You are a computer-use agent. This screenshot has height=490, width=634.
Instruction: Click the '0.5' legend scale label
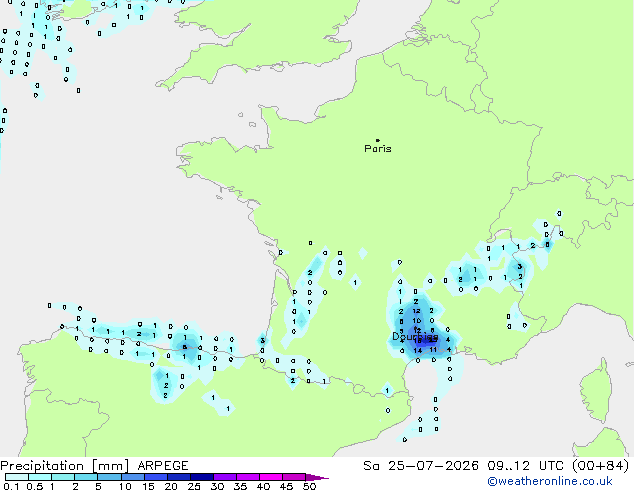[35, 486]
